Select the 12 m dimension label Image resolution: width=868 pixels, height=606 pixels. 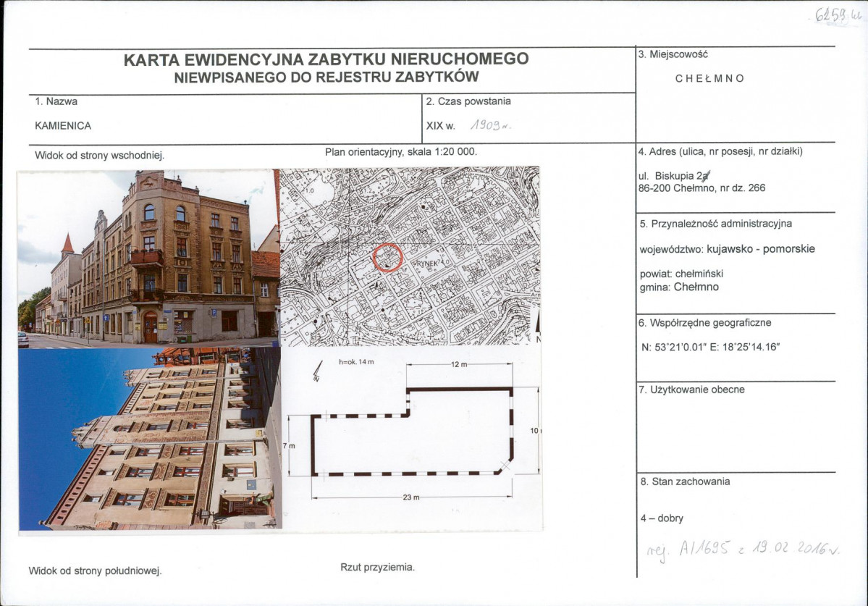point(458,365)
